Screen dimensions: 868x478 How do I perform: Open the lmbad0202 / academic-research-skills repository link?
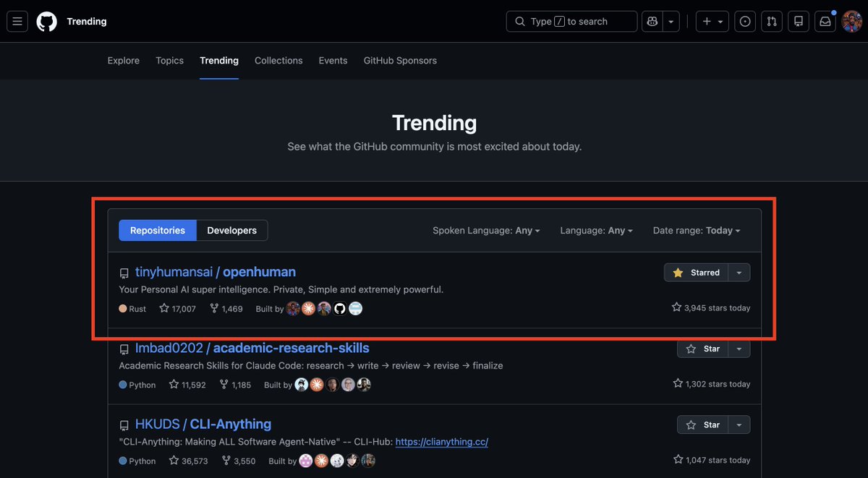point(252,349)
